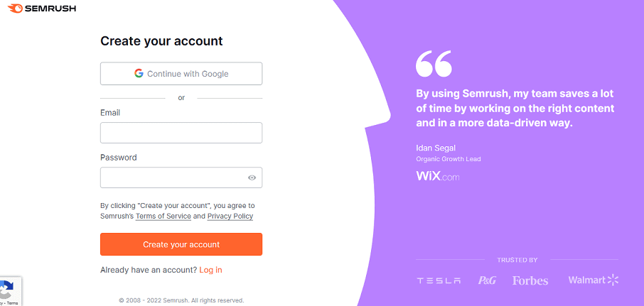Continue with Google sign-up button
This screenshot has width=644, height=306.
[x=181, y=73]
